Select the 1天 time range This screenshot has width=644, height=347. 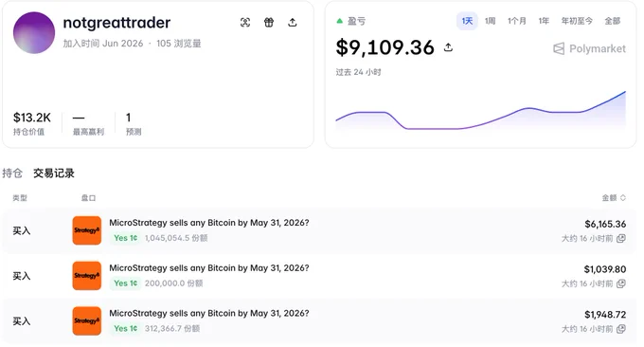pyautogui.click(x=467, y=21)
